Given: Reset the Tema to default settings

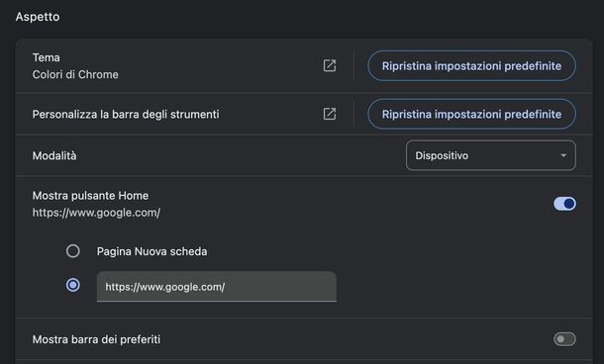Looking at the screenshot, I should [x=471, y=66].
